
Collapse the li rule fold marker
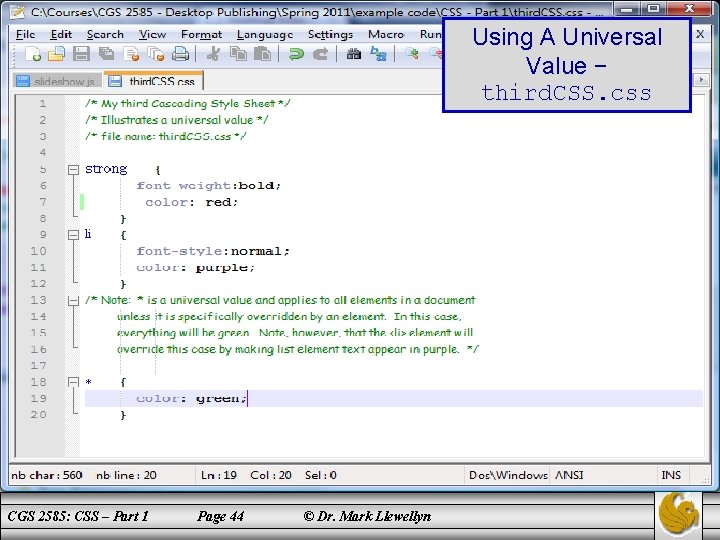73,235
